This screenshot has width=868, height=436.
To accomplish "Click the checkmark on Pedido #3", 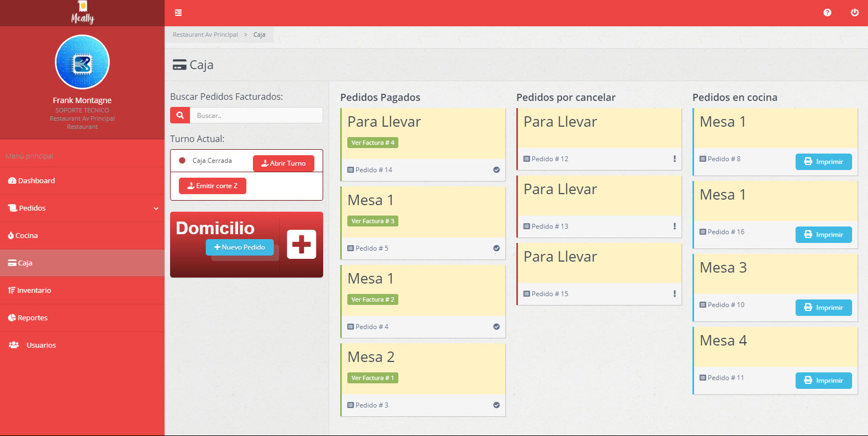I will 496,405.
